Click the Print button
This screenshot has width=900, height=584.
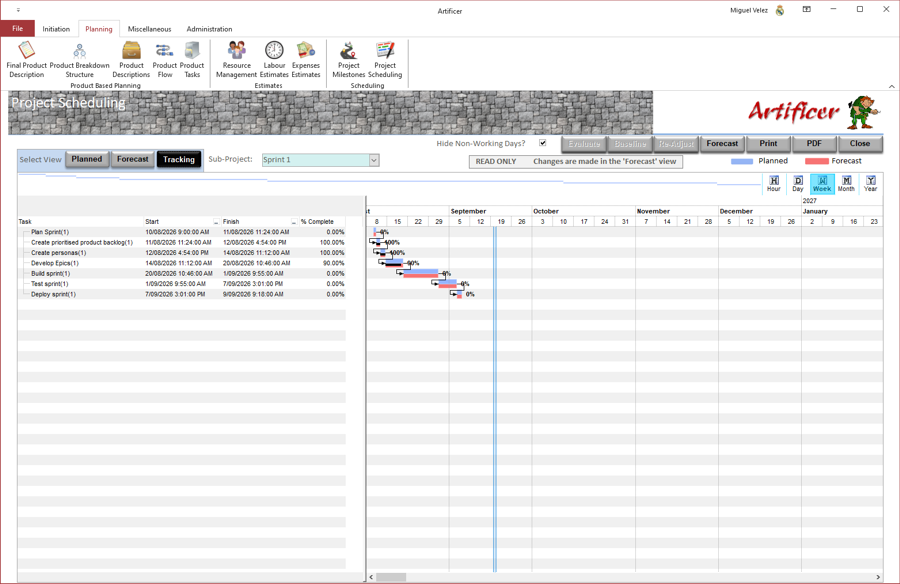[768, 144]
